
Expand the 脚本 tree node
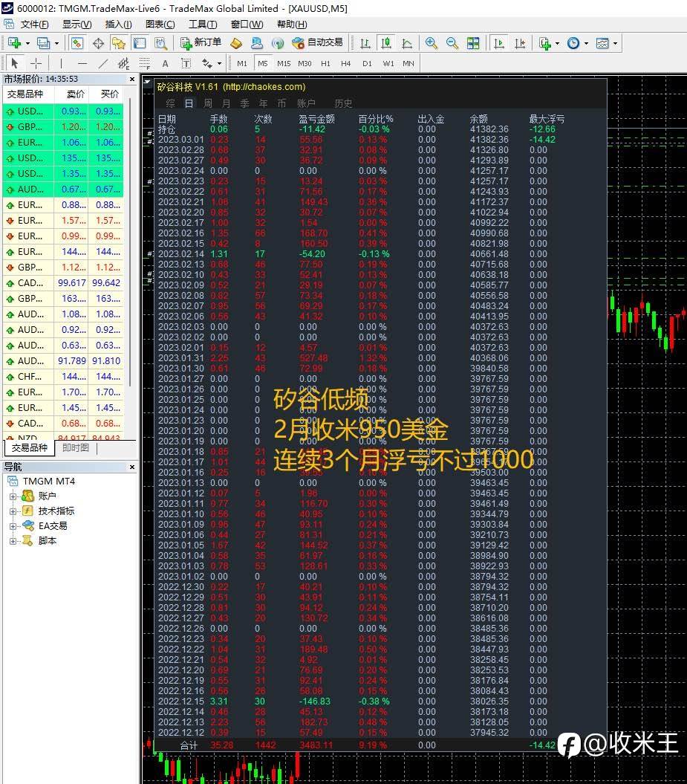13,541
